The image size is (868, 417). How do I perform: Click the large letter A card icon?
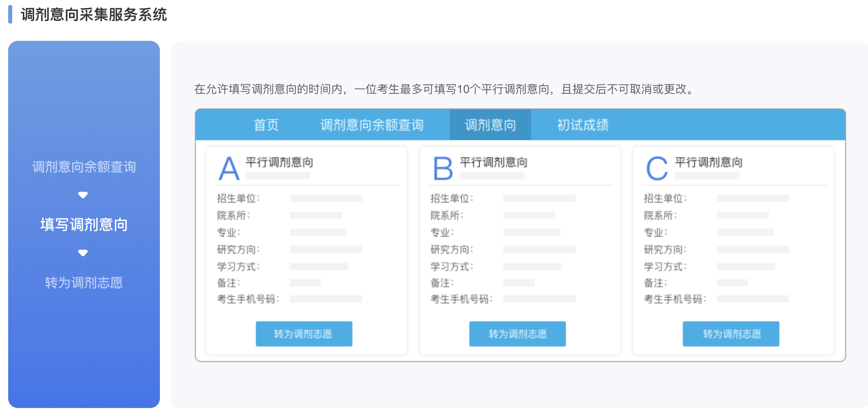coord(229,169)
